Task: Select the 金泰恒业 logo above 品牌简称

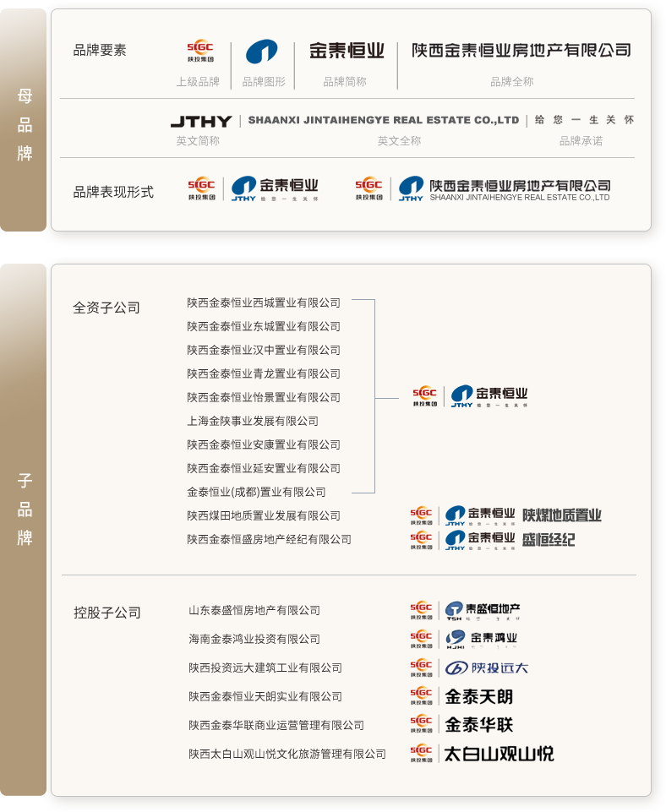Action: tap(347, 51)
